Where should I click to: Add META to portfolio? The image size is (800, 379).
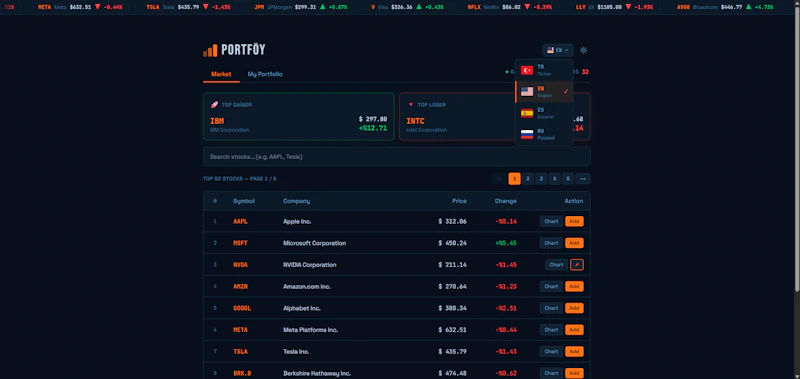click(574, 330)
